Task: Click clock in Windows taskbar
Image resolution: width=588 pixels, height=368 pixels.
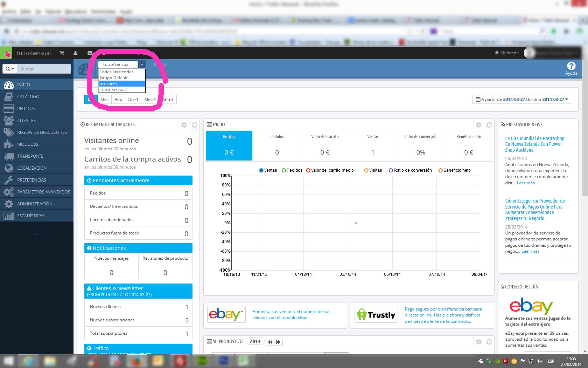Action: click(571, 361)
